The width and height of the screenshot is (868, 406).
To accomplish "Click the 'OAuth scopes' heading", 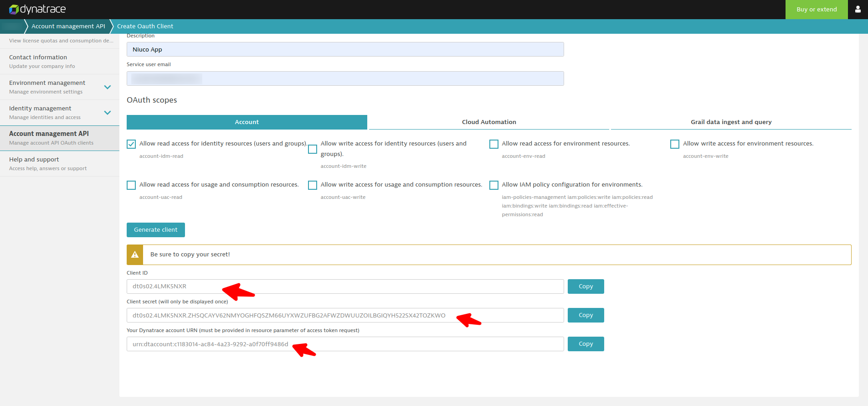I will pos(152,100).
